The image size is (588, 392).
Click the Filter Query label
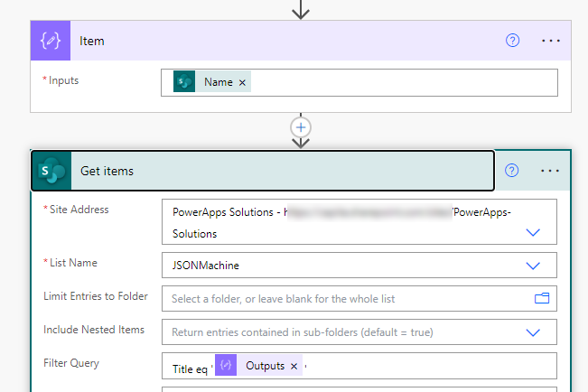(71, 363)
